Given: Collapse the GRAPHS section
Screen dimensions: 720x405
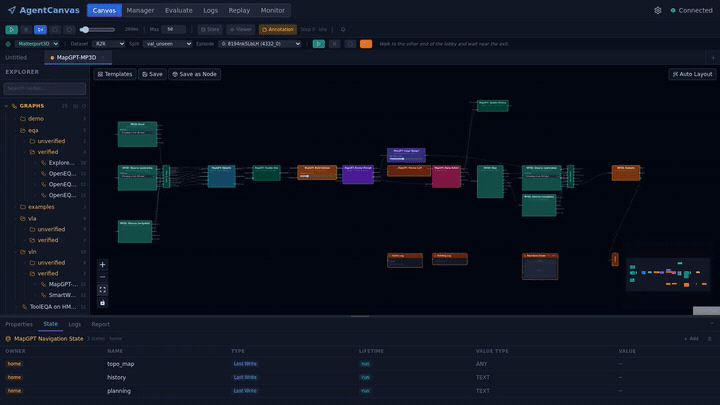Looking at the screenshot, I should pyautogui.click(x=6, y=106).
